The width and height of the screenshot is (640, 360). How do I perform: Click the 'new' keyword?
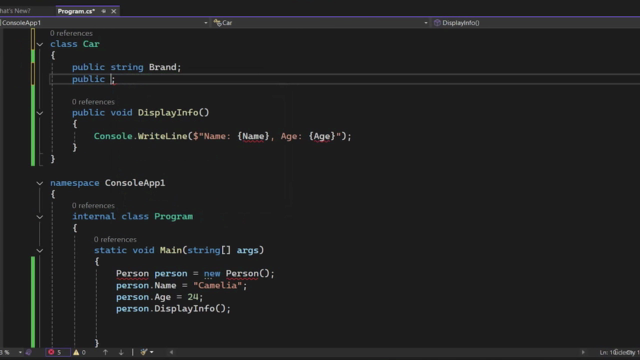point(212,273)
